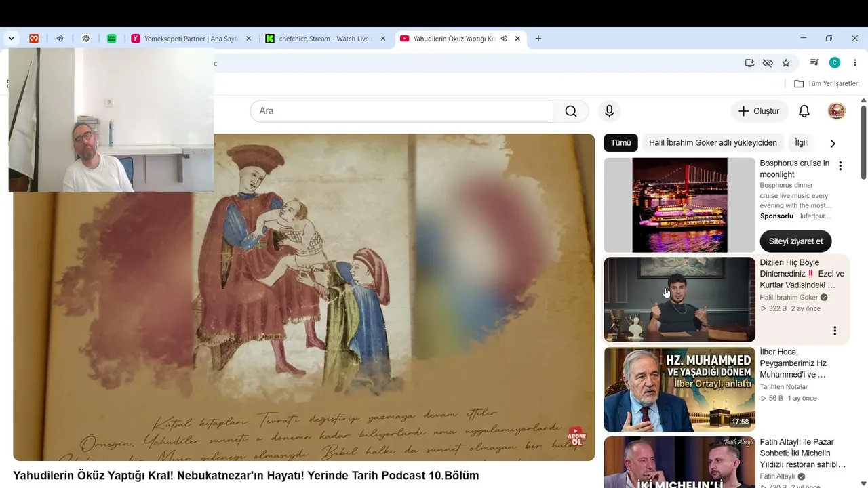Open the Chrome three-dot menu
Image resolution: width=868 pixels, height=488 pixels.
(854, 63)
